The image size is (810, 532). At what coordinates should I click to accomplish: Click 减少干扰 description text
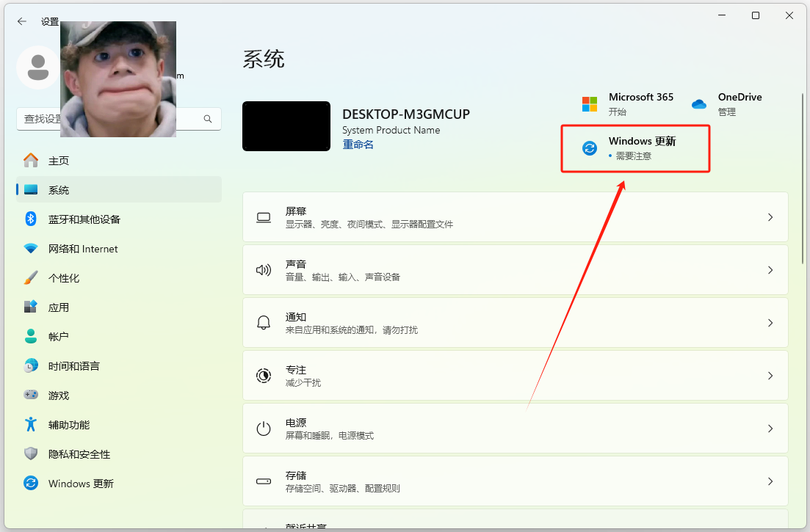click(x=303, y=383)
